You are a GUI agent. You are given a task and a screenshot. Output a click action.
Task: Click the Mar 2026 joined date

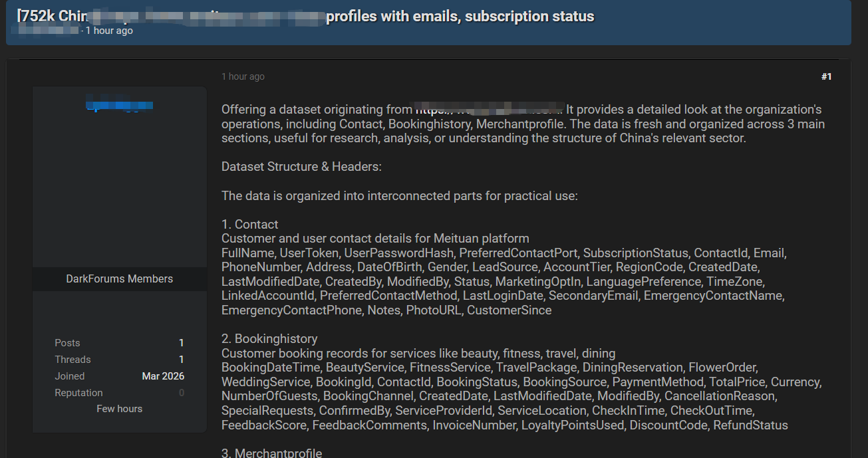click(163, 376)
